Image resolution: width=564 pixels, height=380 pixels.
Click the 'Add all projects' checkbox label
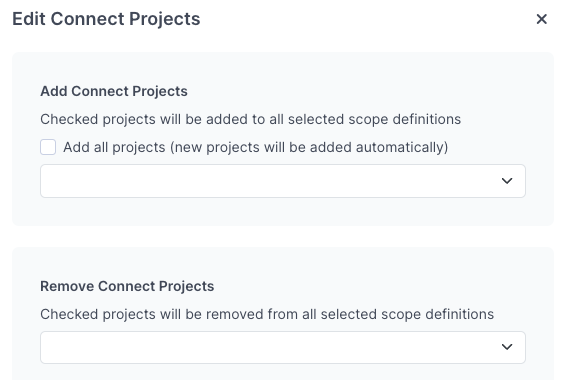255,147
